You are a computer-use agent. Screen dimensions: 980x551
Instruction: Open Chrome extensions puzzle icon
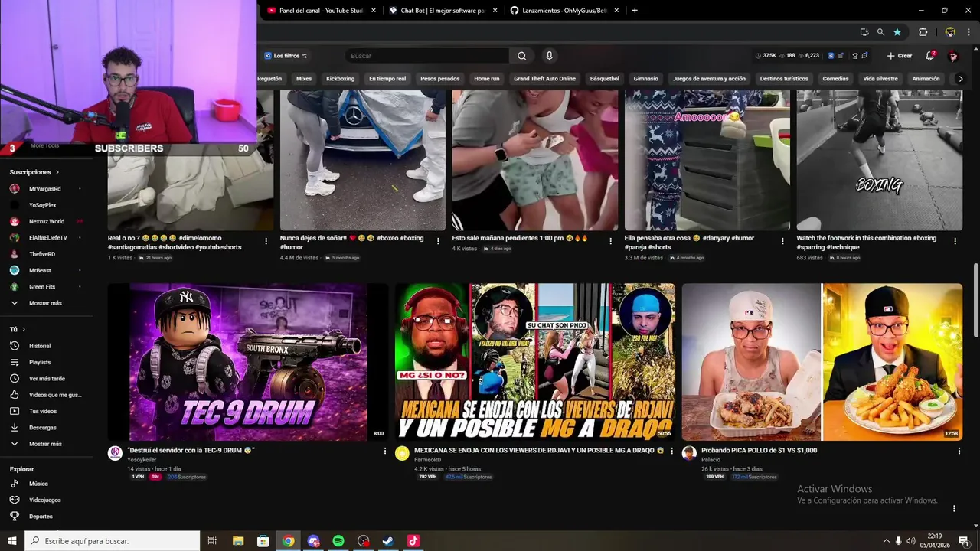923,32
